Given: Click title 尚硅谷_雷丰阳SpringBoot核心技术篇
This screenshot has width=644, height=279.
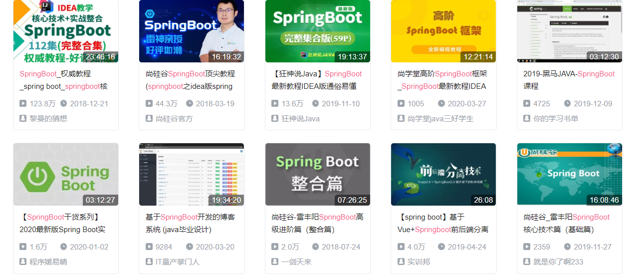Looking at the screenshot, I should 566,223.
